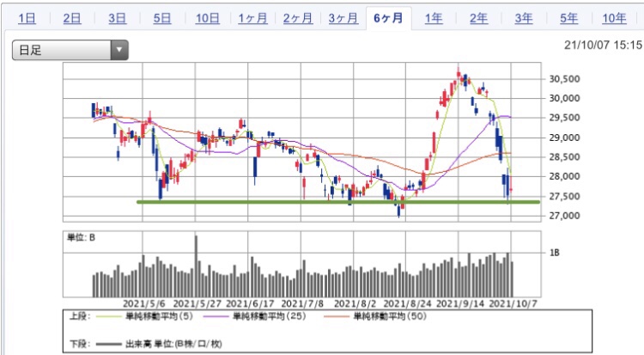The height and width of the screenshot is (355, 644).
Task: Click the 単位: B volume unit label
Action: coord(81,237)
